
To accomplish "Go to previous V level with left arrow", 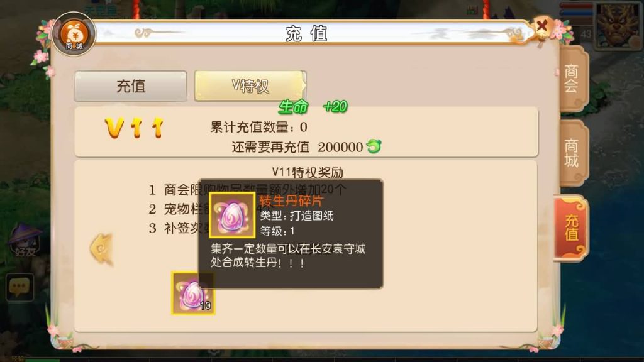I will (101, 249).
